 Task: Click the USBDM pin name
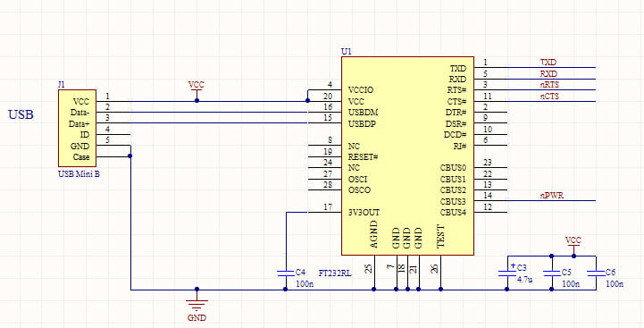click(x=363, y=113)
